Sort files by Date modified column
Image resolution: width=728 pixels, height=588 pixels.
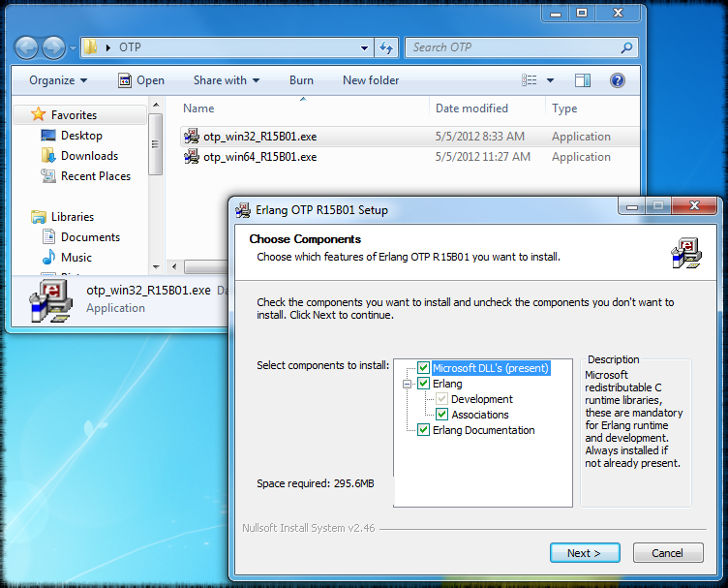pyautogui.click(x=471, y=108)
